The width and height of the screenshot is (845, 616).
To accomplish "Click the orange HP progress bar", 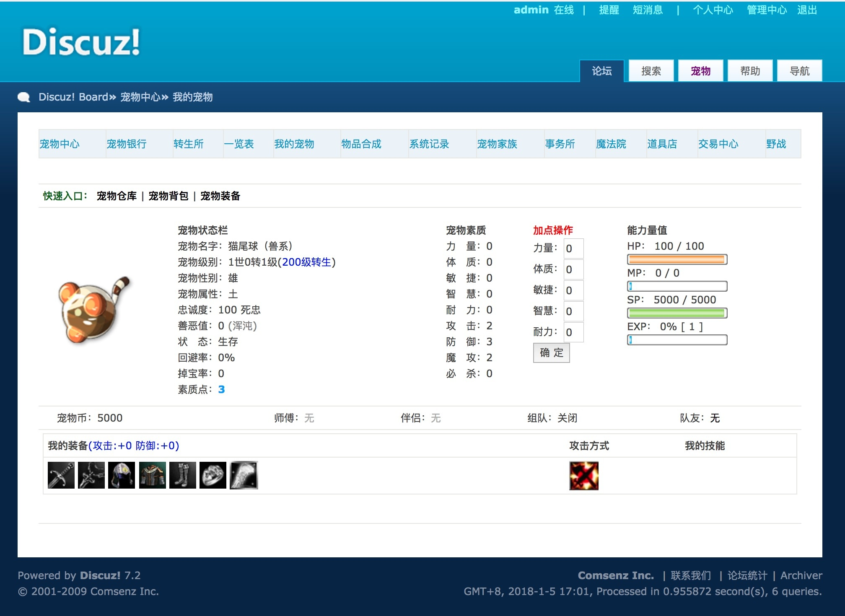I will pyautogui.click(x=677, y=259).
